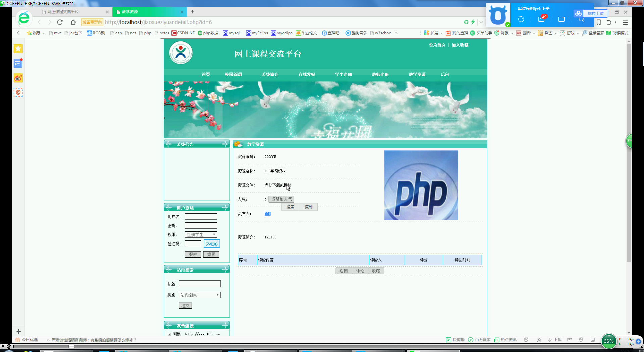The image size is (644, 352).
Task: Expand the 游戏 games dropdown arrow
Action: [x=578, y=33]
